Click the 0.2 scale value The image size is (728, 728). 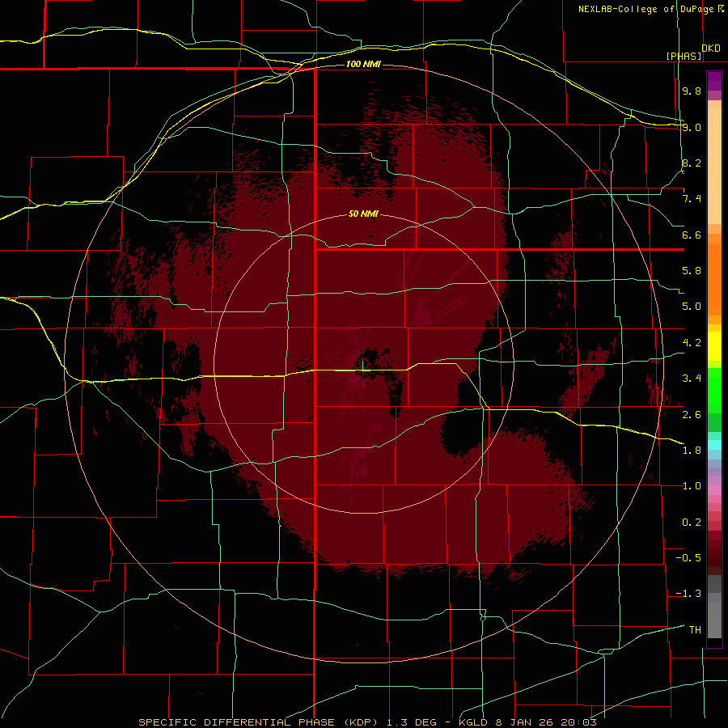pos(692,523)
